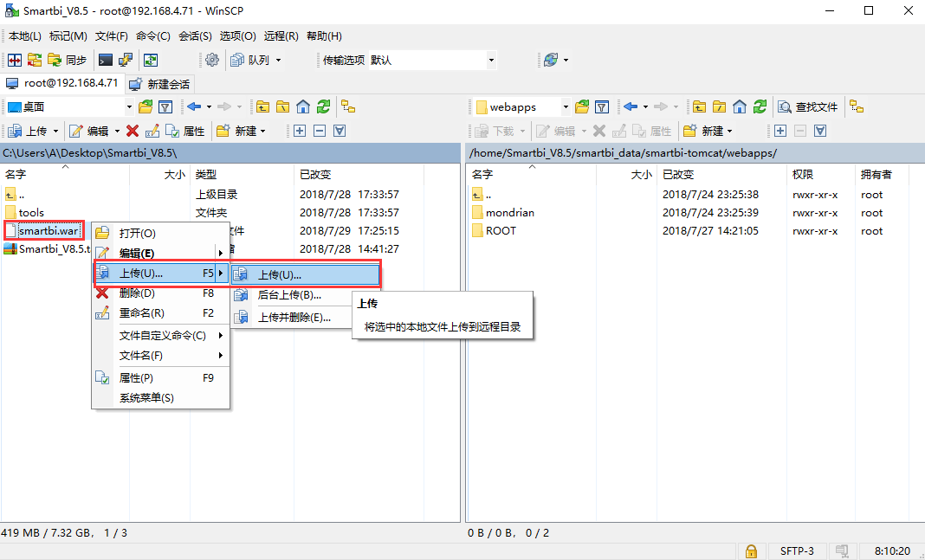The image size is (925, 560).
Task: Expand local back-history dropdown arrow
Action: (209, 107)
